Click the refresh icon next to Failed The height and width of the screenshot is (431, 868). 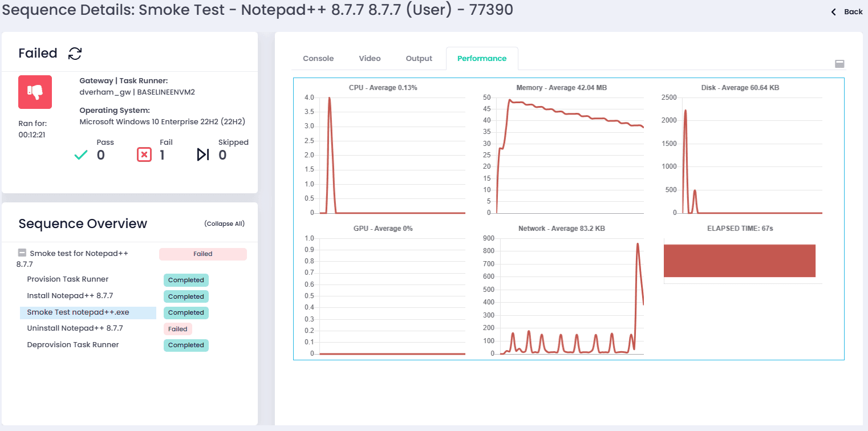pyautogui.click(x=75, y=54)
